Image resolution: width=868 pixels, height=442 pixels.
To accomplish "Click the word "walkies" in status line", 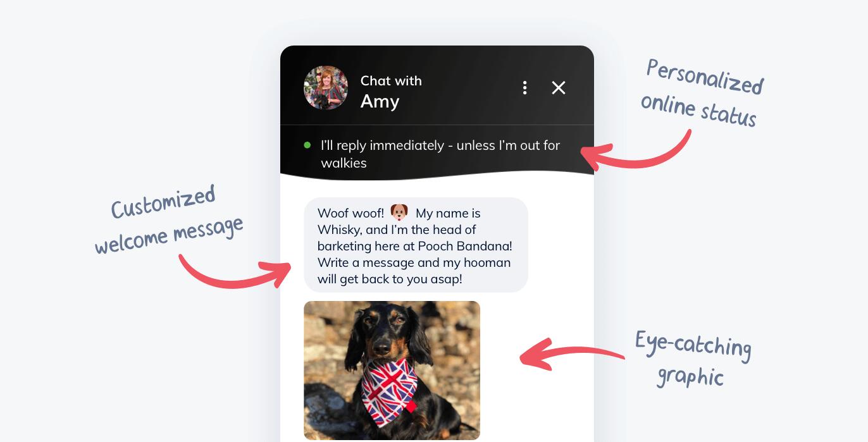I will click(x=344, y=163).
